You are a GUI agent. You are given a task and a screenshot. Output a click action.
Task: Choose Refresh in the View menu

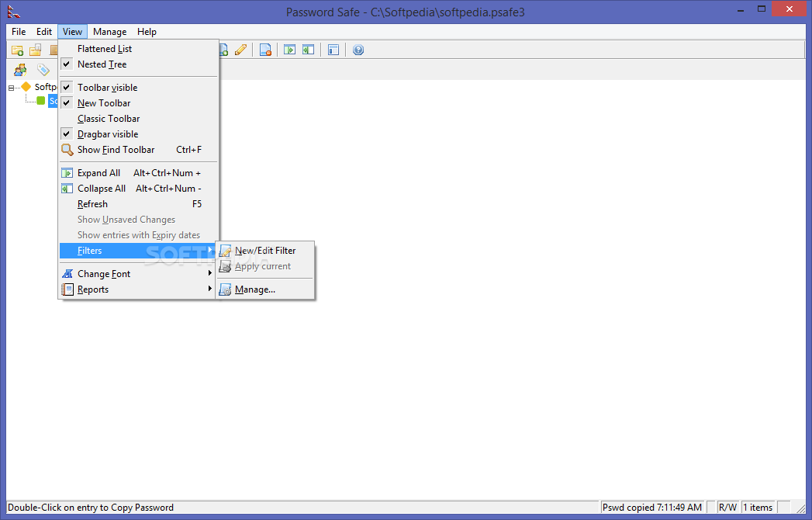pos(139,204)
